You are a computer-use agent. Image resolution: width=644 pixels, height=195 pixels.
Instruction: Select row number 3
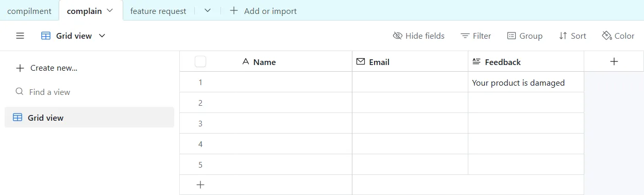(x=200, y=124)
